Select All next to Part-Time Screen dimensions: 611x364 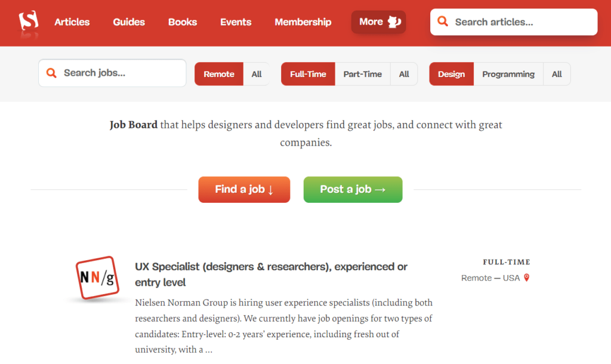click(x=404, y=74)
